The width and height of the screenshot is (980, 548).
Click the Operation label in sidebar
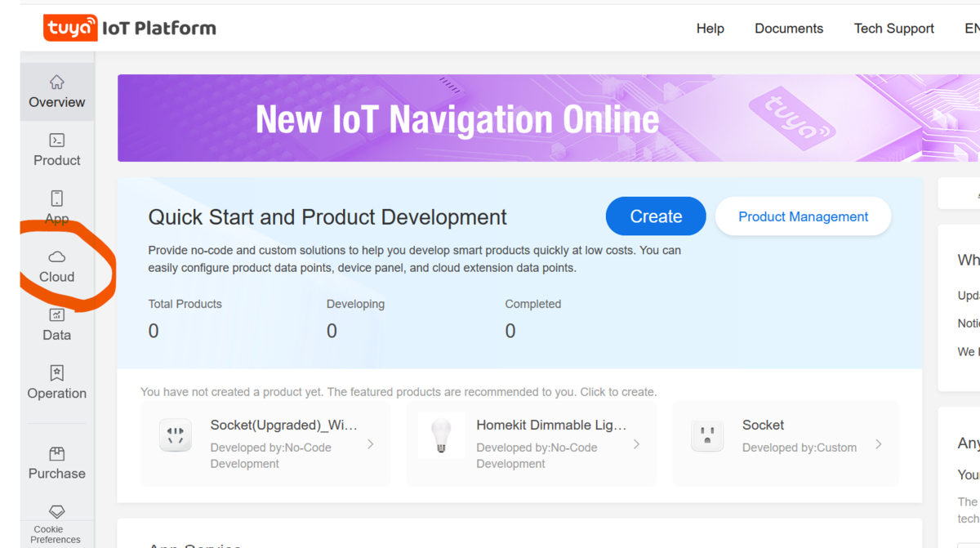pyautogui.click(x=56, y=393)
